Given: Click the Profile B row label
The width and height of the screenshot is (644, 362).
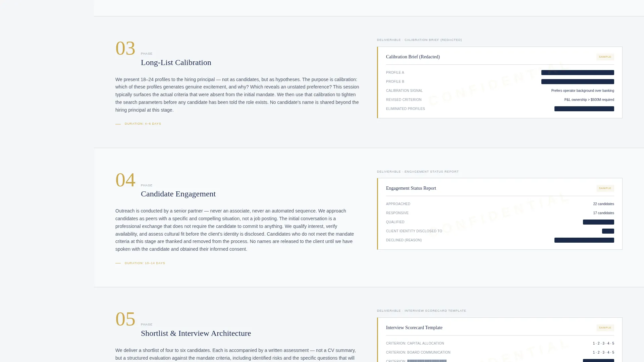Looking at the screenshot, I should coord(395,82).
